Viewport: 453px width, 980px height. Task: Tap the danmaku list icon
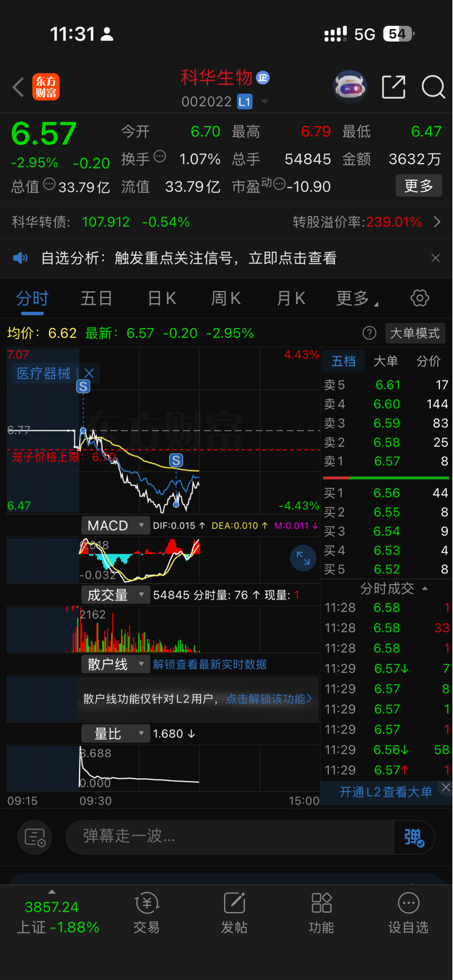(x=35, y=837)
